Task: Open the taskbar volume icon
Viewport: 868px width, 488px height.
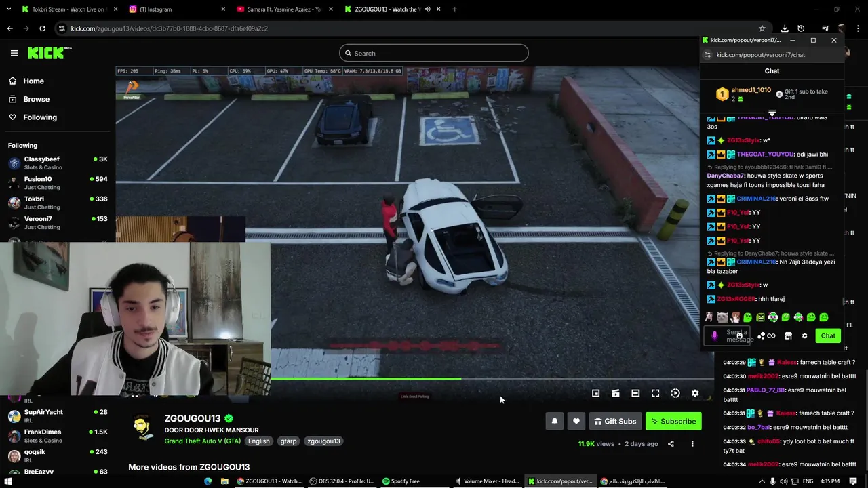Action: coord(784,481)
